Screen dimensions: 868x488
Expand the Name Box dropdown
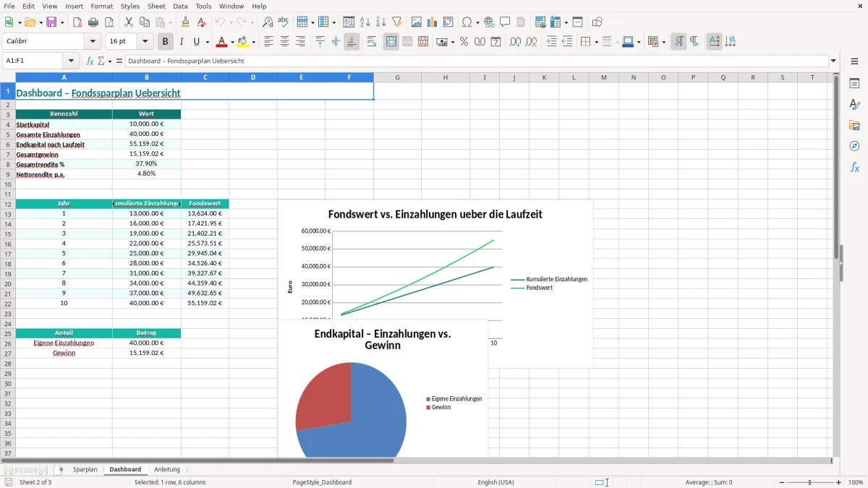point(71,61)
